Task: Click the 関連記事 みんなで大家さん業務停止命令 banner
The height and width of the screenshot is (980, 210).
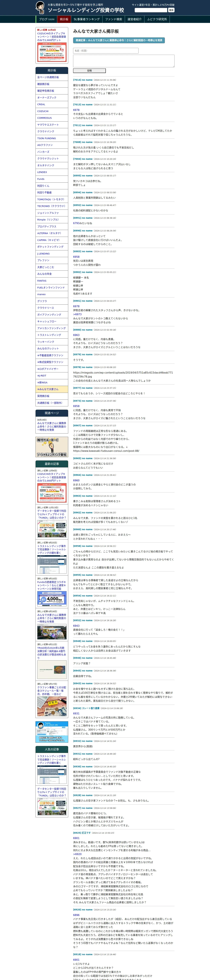Action: tap(119, 40)
